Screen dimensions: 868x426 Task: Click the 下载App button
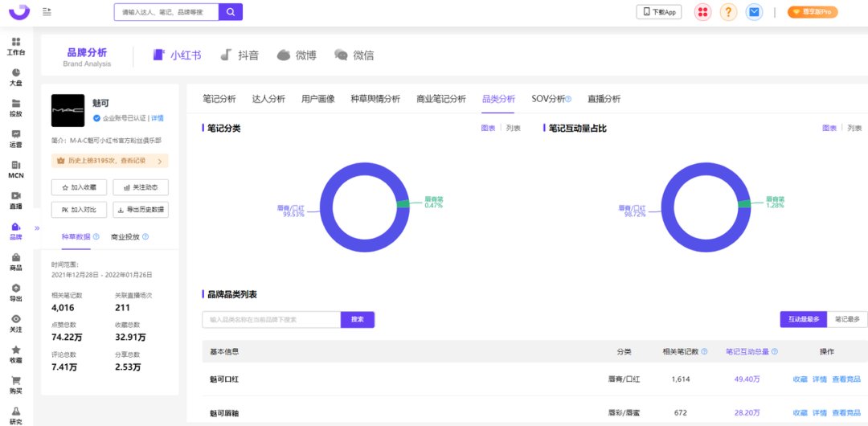[659, 12]
